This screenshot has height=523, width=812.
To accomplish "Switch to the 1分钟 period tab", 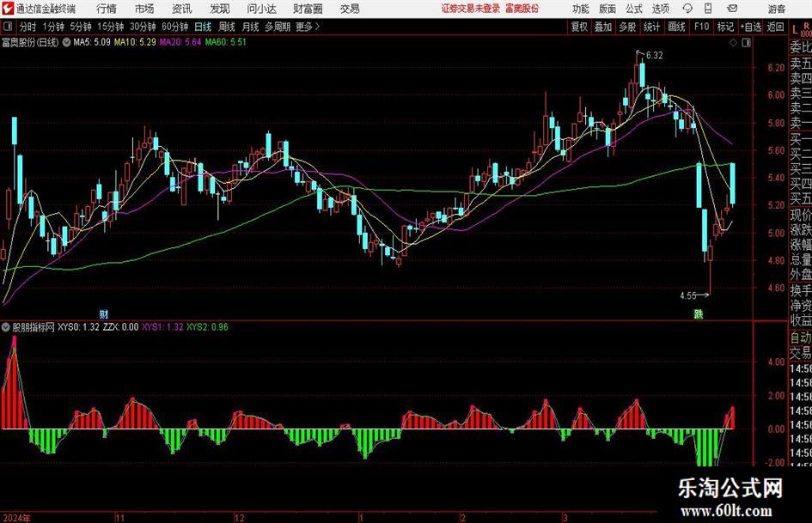I will 53,27.
